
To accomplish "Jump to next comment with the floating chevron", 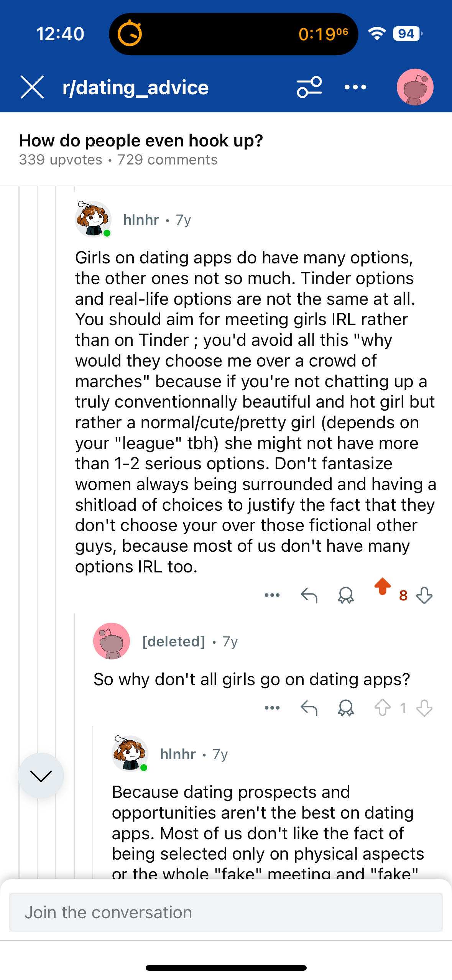I will point(41,776).
